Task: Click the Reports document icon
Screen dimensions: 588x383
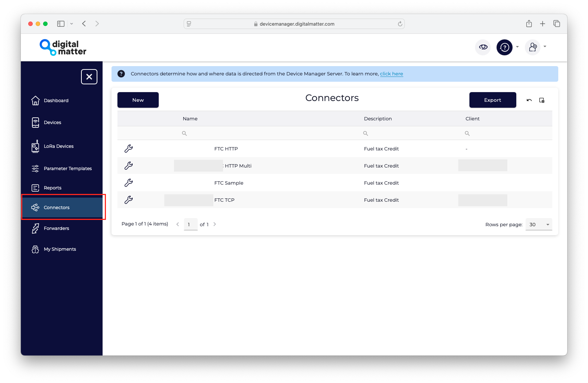Action: (35, 188)
